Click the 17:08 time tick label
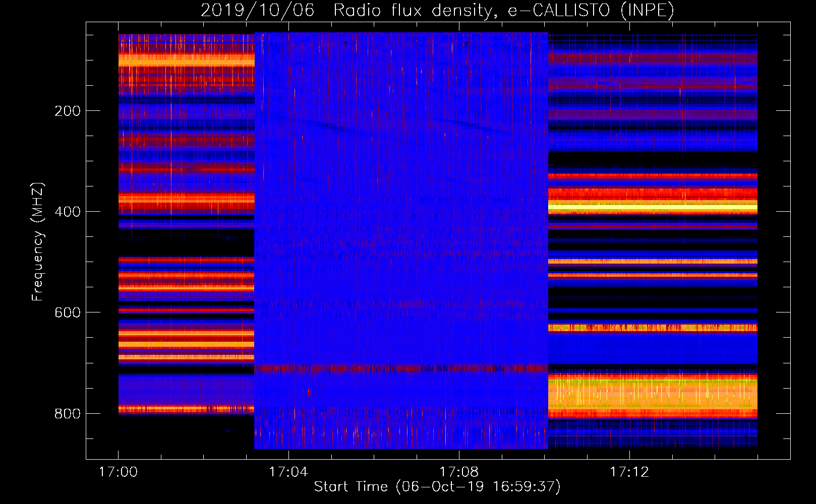This screenshot has width=816, height=504. tap(459, 472)
